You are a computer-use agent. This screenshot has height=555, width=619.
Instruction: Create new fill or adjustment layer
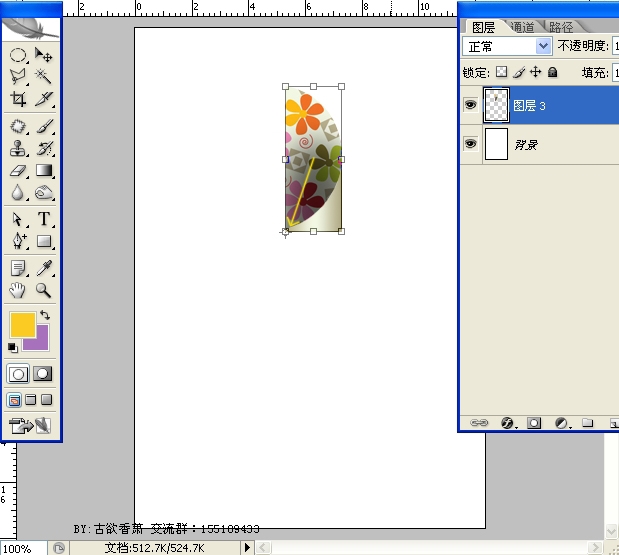click(x=562, y=423)
